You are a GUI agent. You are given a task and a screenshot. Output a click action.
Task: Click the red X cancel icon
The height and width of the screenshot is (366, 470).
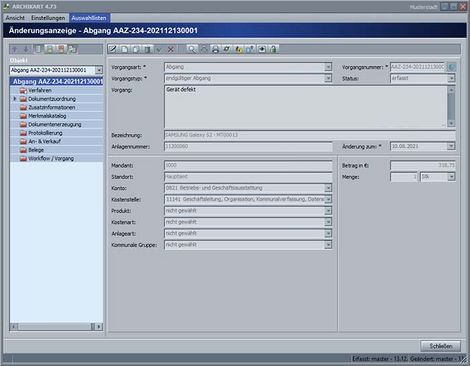171,49
